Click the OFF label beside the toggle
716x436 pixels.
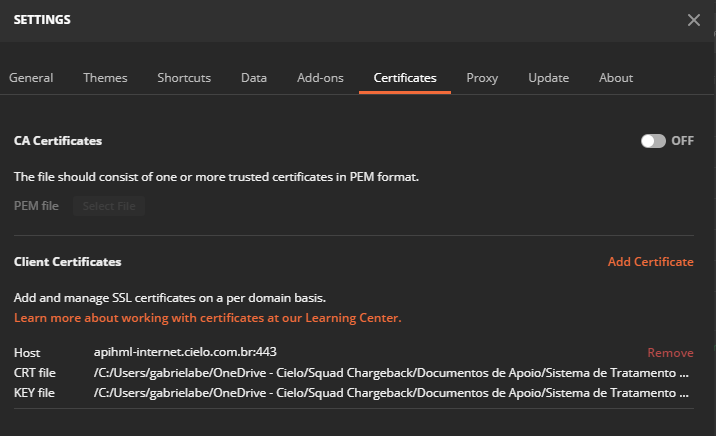(682, 141)
